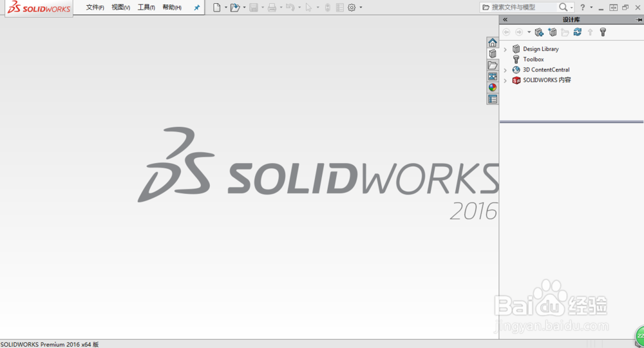Open the 工具(T) menu
The height and width of the screenshot is (348, 644).
pyautogui.click(x=146, y=7)
